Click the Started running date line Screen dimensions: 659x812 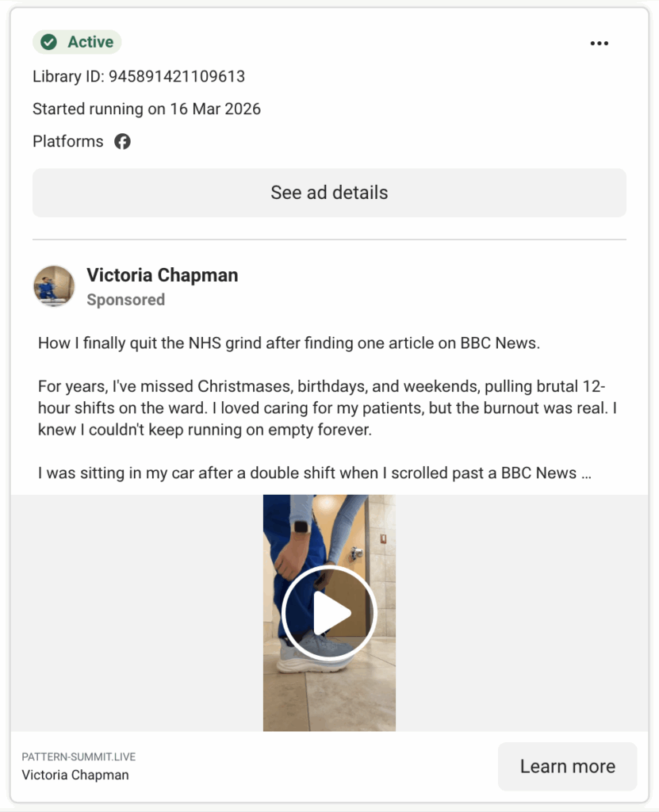click(x=147, y=109)
